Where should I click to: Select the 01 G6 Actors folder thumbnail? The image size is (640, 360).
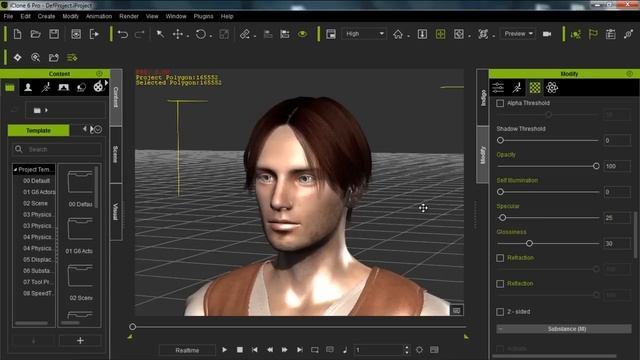(x=80, y=229)
